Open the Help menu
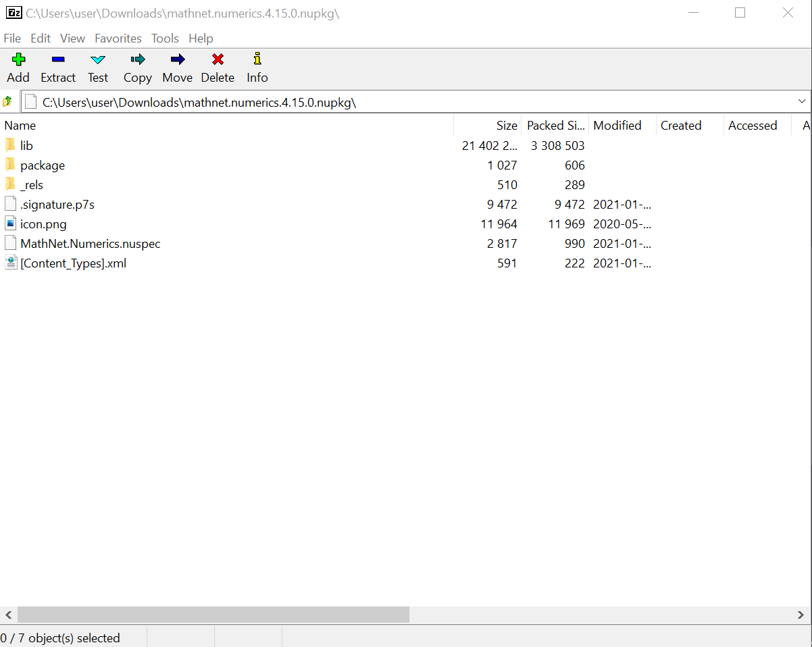Screen dimensions: 812x647 (x=201, y=38)
